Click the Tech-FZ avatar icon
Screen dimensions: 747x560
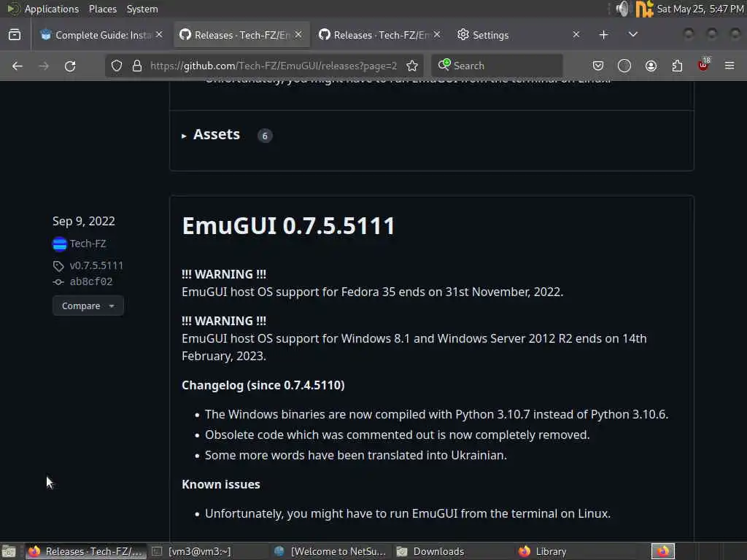60,244
